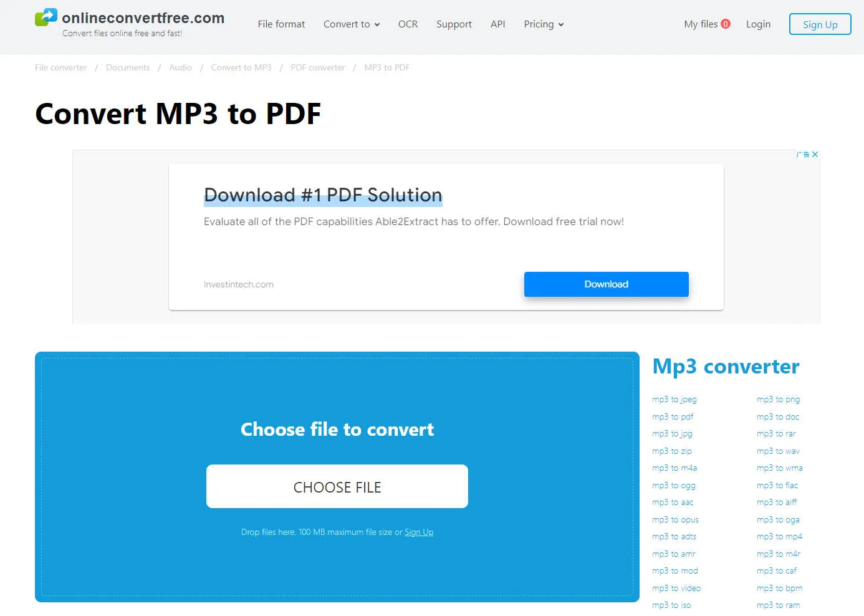Viewport: 864px width, 616px height.
Task: Open the mp3 to mp4 converter
Action: (x=779, y=536)
